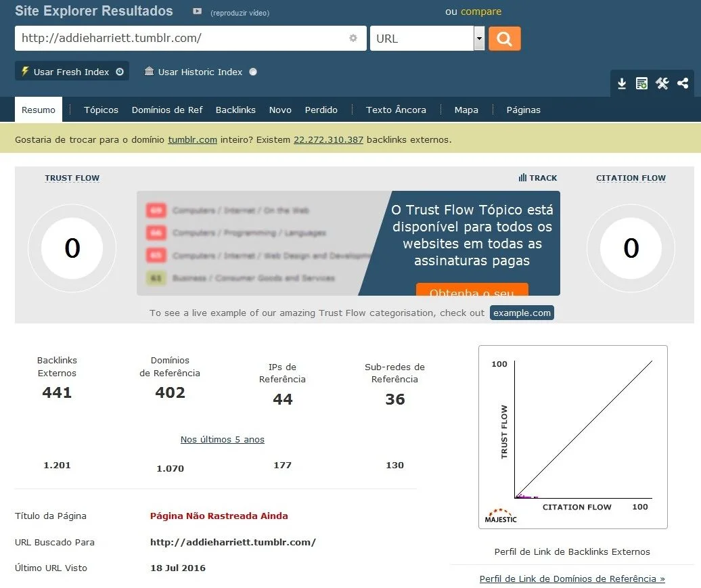The height and width of the screenshot is (588, 701).
Task: Open Nos últimos 5 anos link
Action: click(x=222, y=439)
